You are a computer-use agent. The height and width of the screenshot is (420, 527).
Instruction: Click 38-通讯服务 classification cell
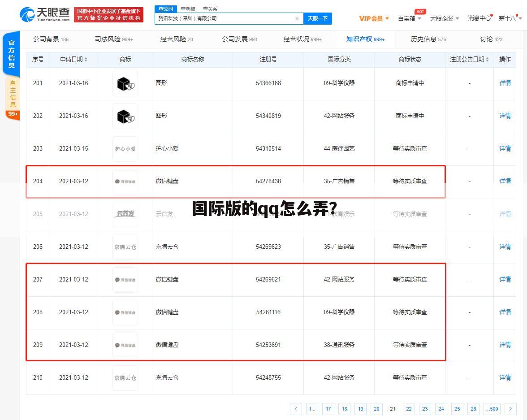339,345
